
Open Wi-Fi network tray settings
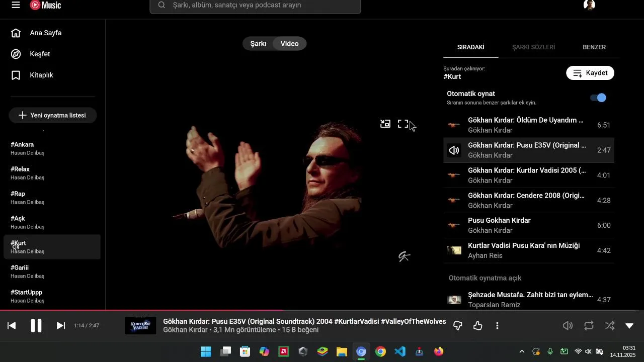coord(578,351)
